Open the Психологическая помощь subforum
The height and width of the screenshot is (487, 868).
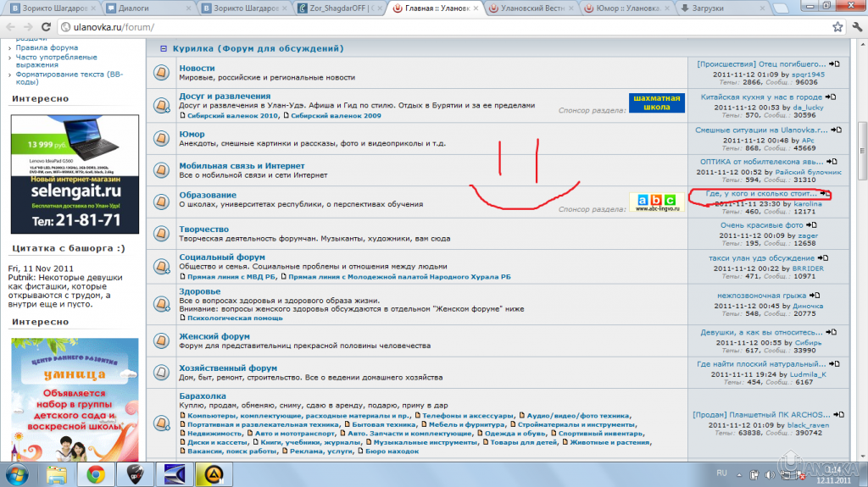(235, 318)
